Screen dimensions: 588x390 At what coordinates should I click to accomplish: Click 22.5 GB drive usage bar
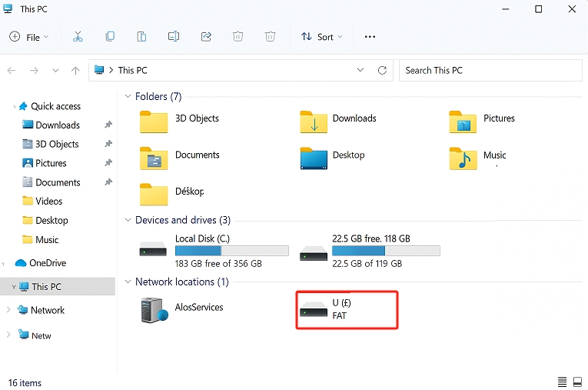[x=386, y=251]
